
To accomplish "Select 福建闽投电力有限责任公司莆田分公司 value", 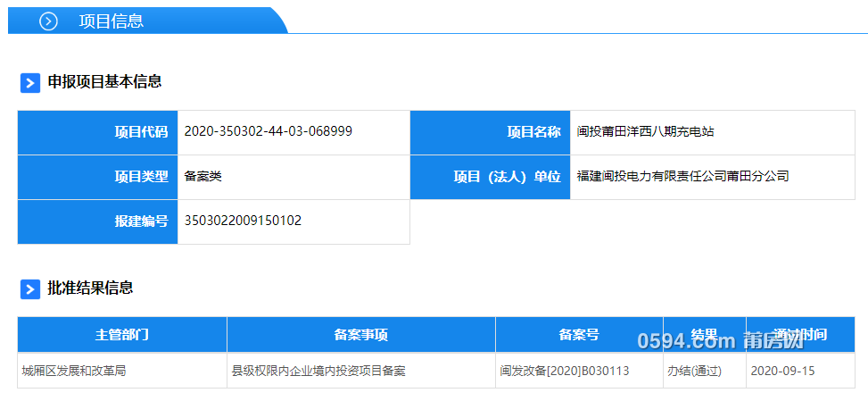I will coord(682,177).
